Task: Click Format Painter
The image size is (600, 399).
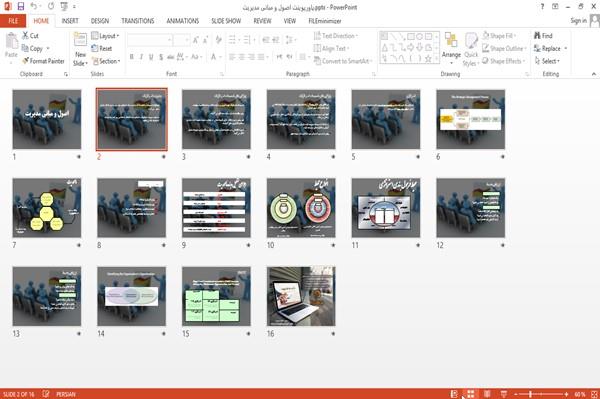Action: pos(43,61)
